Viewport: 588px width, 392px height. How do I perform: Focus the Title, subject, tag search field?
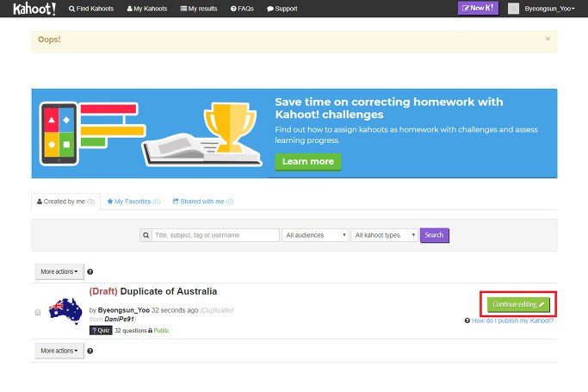tap(215, 235)
